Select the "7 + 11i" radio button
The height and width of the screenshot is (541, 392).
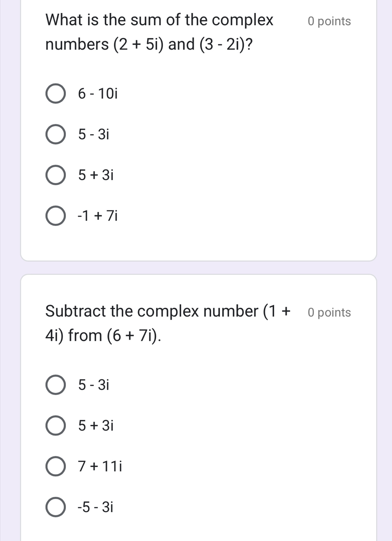tap(55, 466)
